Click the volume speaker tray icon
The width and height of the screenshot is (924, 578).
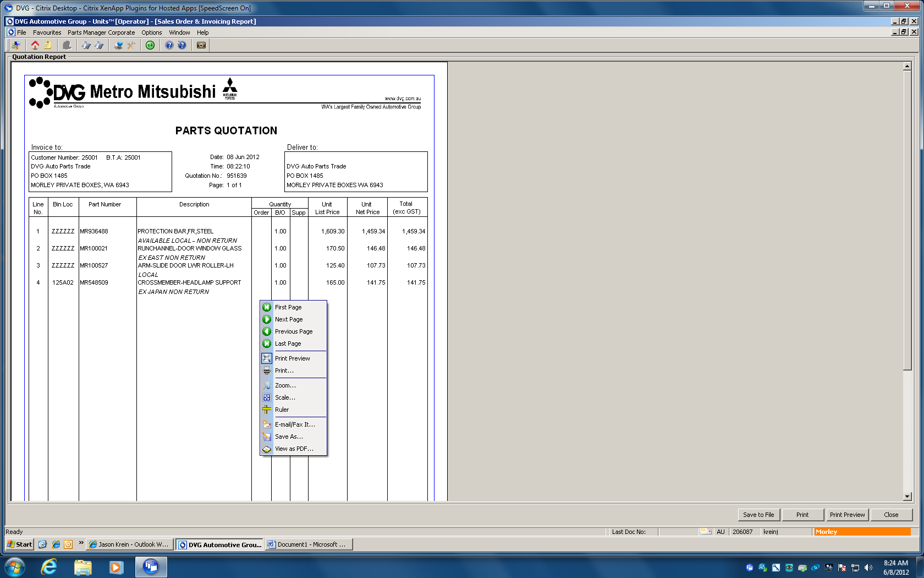[x=868, y=568]
